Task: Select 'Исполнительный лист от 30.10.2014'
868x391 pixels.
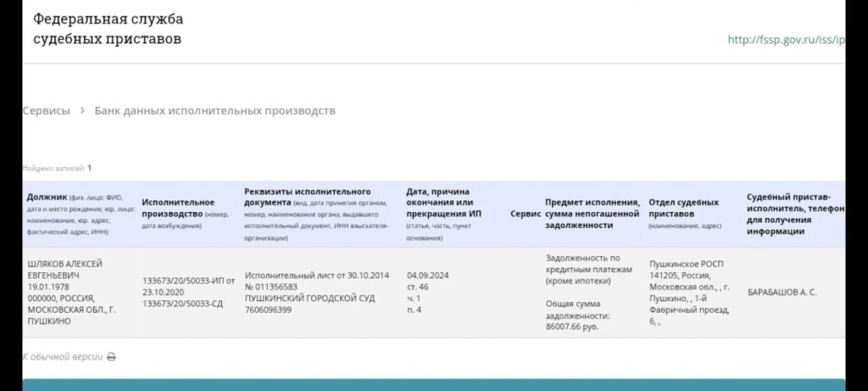Action: point(317,276)
